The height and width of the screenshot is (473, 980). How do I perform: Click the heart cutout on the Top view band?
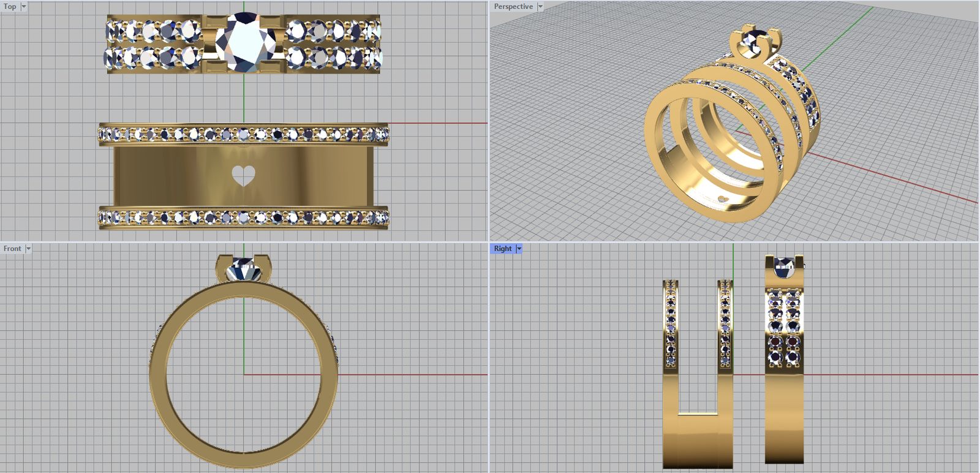[x=243, y=176]
